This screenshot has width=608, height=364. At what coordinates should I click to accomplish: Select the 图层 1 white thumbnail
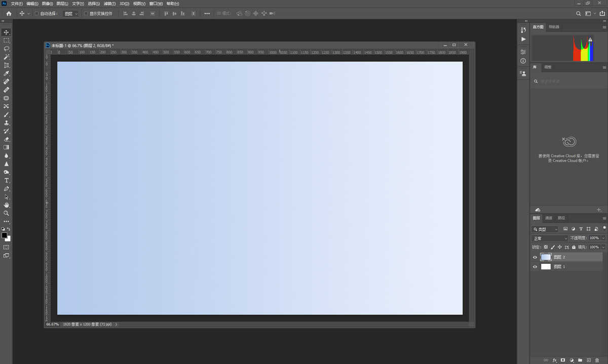pos(546,267)
